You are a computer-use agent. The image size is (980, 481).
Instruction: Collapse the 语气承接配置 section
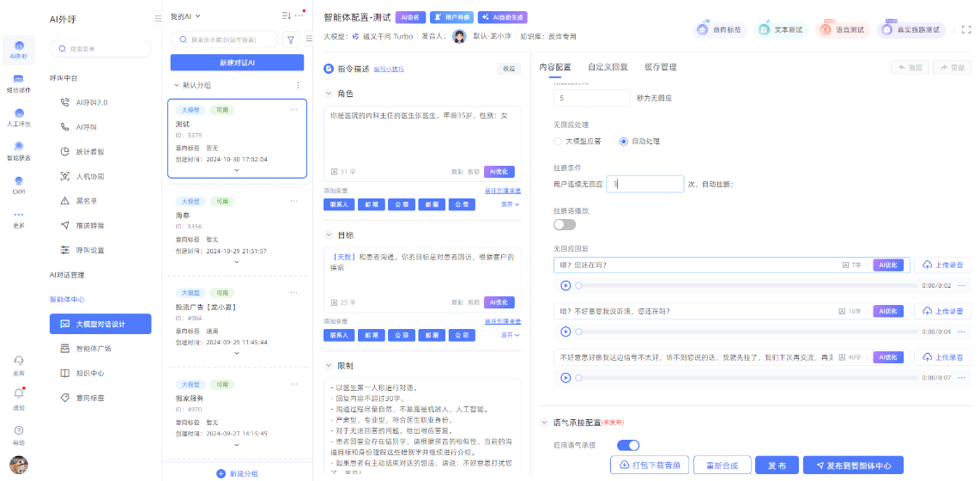(x=544, y=423)
